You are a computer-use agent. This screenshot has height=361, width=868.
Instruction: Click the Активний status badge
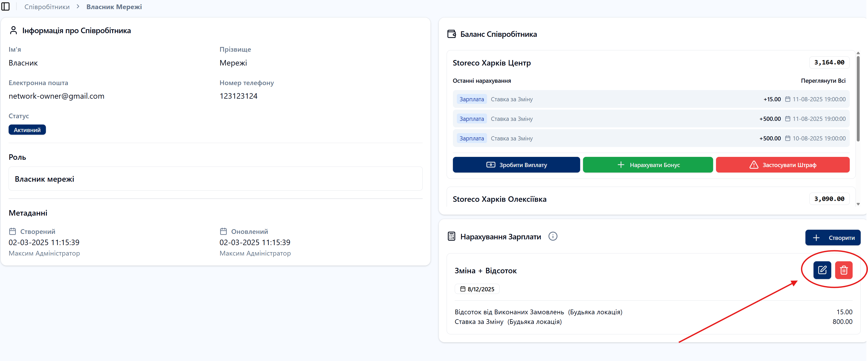coord(27,130)
